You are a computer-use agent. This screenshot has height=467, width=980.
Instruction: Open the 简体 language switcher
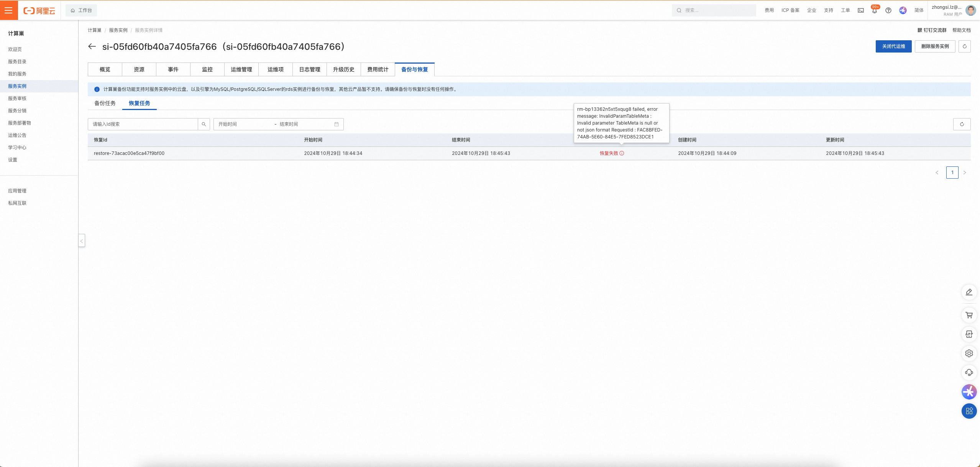919,10
